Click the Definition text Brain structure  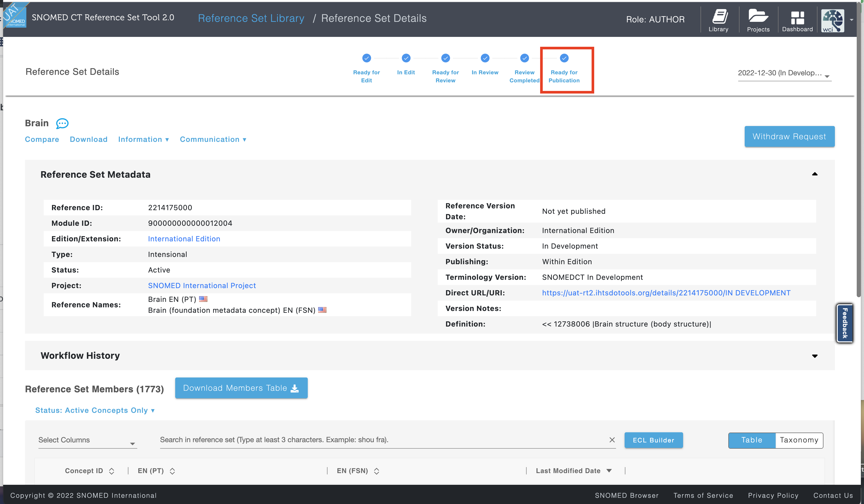click(626, 324)
